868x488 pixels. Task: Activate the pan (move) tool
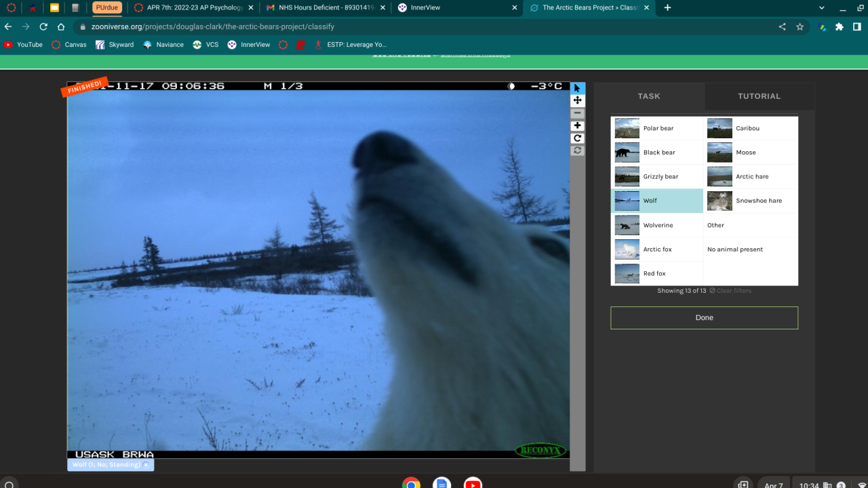pos(578,100)
